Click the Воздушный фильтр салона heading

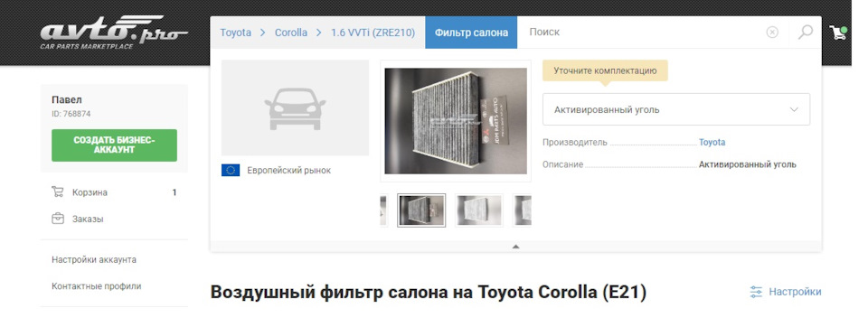point(429,292)
